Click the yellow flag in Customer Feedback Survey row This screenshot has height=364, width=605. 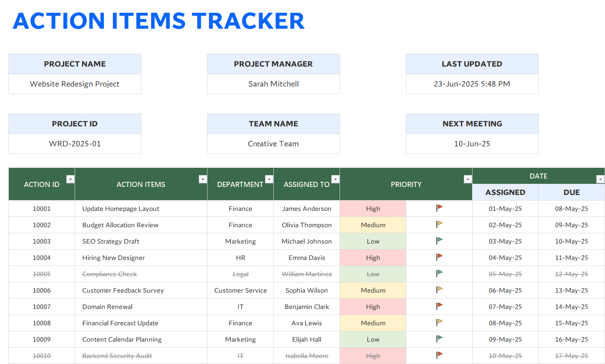439,289
